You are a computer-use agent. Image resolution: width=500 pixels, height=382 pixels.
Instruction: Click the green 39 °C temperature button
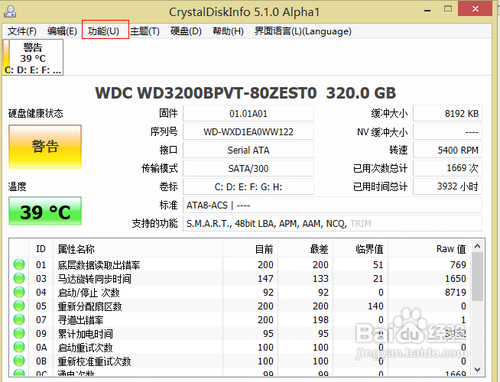coord(45,211)
